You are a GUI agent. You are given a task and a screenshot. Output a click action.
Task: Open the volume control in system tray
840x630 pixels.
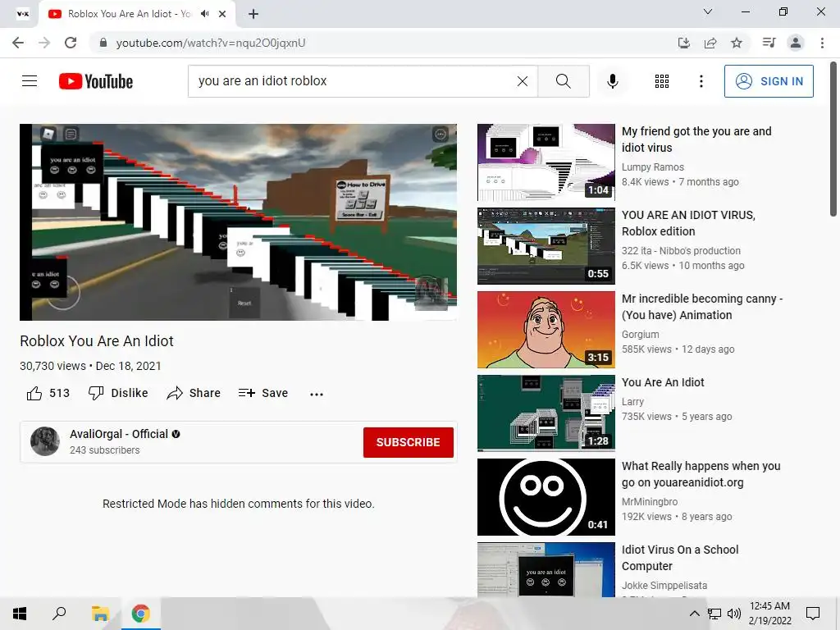(x=734, y=614)
